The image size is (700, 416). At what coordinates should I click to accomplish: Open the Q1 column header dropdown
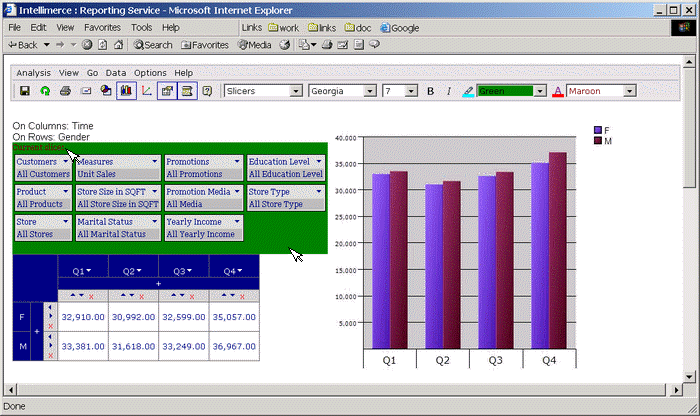tap(88, 271)
